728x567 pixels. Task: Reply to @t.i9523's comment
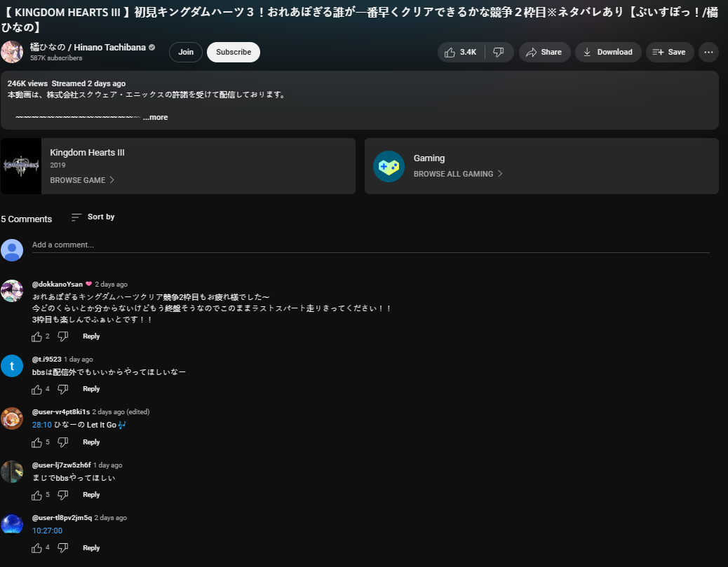[x=91, y=389]
